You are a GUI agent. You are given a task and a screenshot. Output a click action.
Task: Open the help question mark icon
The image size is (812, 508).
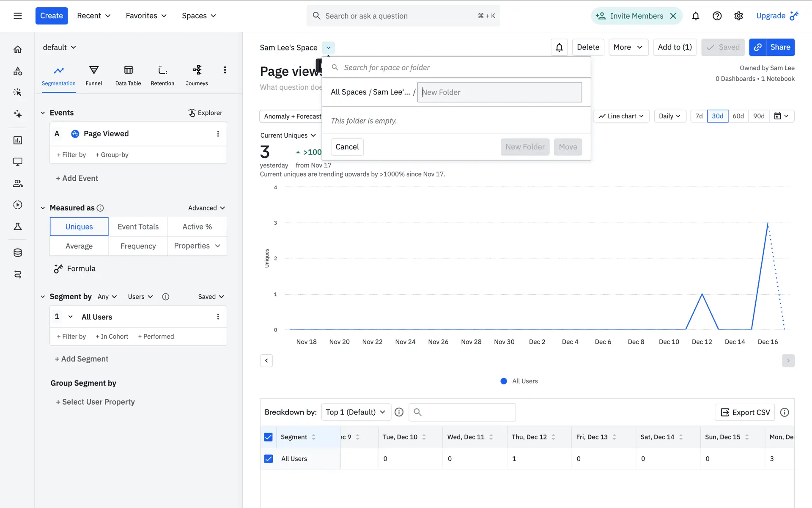717,16
